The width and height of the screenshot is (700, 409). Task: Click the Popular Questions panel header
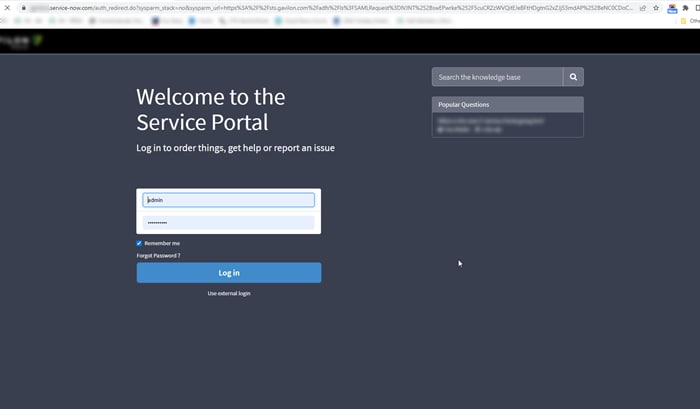[508, 104]
